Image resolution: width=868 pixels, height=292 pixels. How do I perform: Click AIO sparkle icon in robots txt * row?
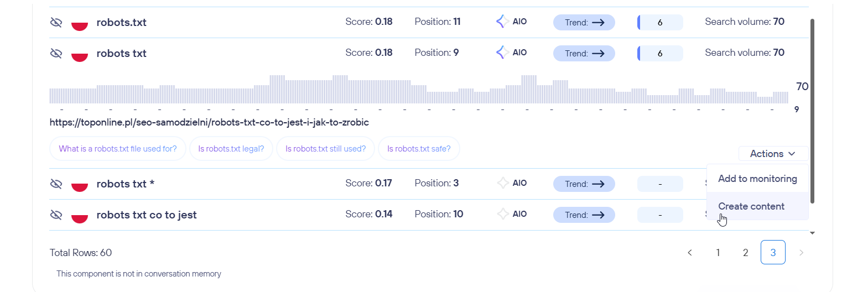click(x=502, y=183)
